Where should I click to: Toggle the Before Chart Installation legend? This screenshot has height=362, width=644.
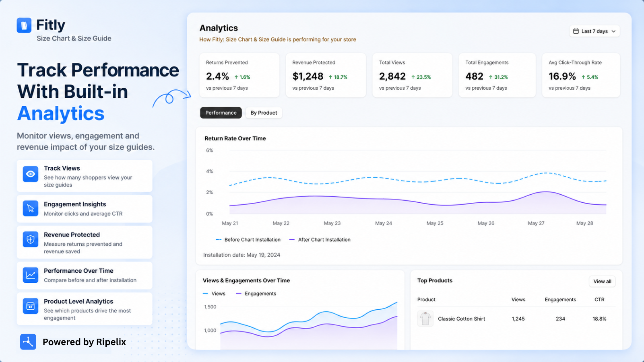click(248, 240)
